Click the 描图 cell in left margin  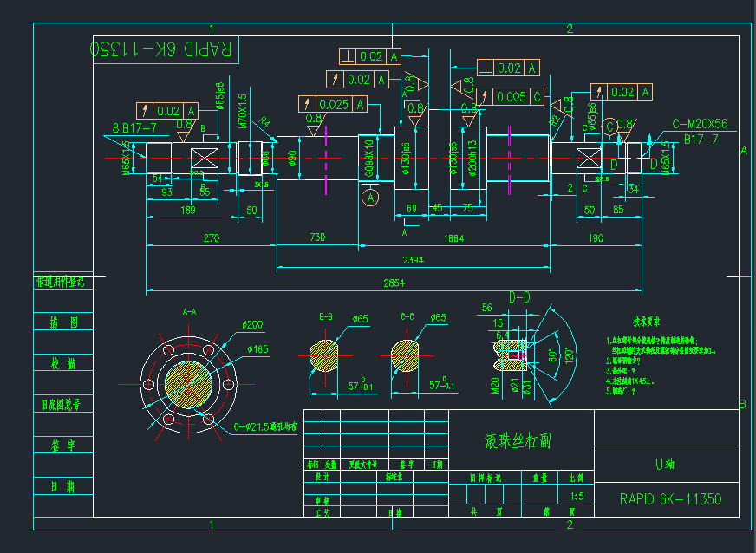coord(63,322)
